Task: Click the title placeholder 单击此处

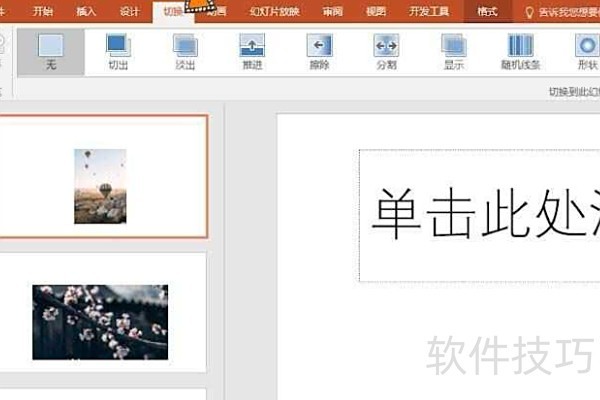Action: pyautogui.click(x=479, y=216)
